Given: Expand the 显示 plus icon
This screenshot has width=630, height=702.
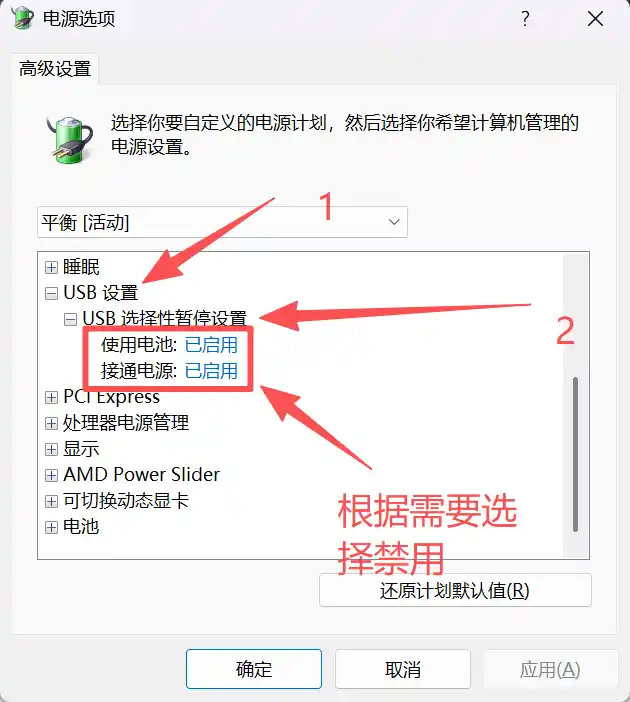Looking at the screenshot, I should click(51, 449).
